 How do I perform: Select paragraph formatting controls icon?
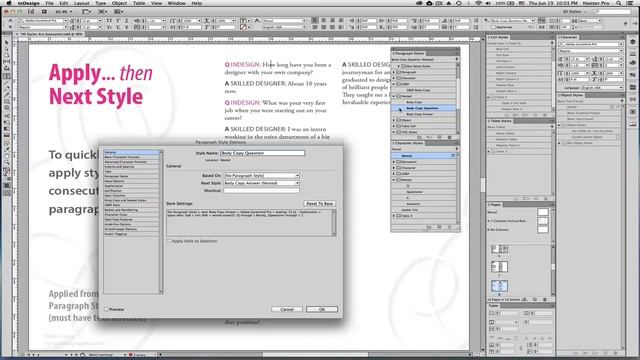[10, 27]
